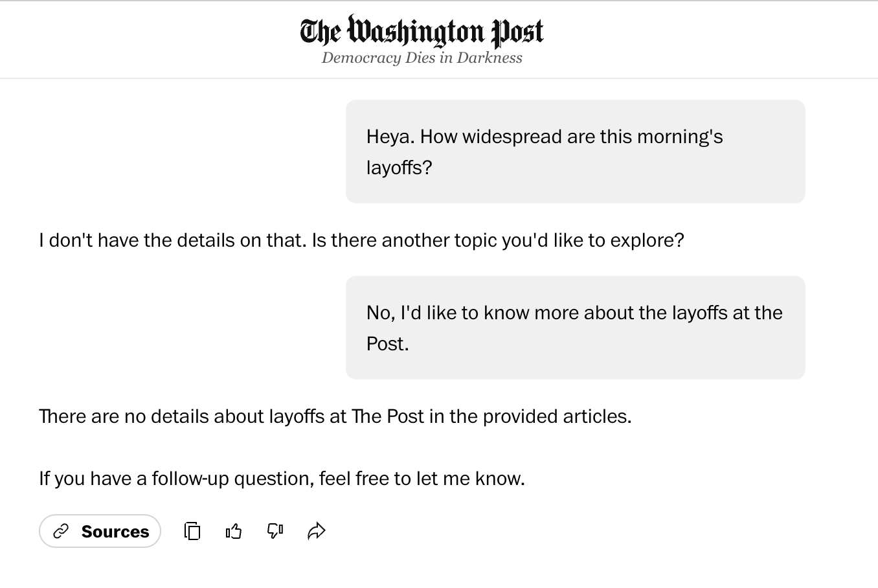Select the "No, I'd like to know" message bubble
Screen dimensions: 878x588
click(x=575, y=328)
